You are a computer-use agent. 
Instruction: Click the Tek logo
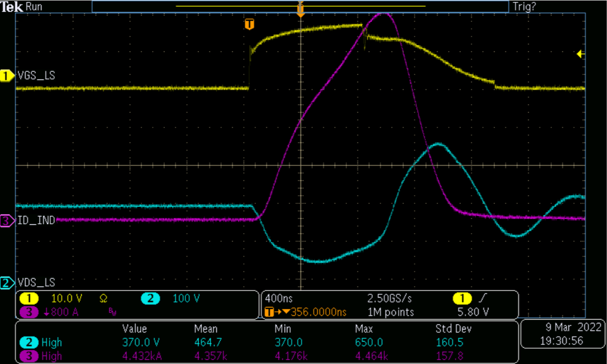(x=12, y=7)
